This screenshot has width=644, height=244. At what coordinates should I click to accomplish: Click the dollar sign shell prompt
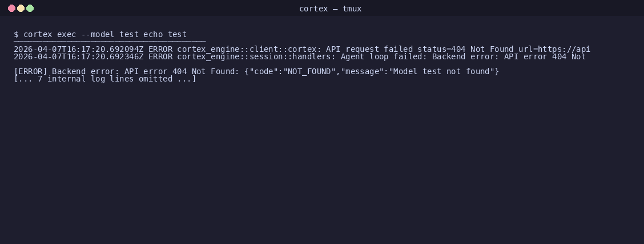click(16, 34)
